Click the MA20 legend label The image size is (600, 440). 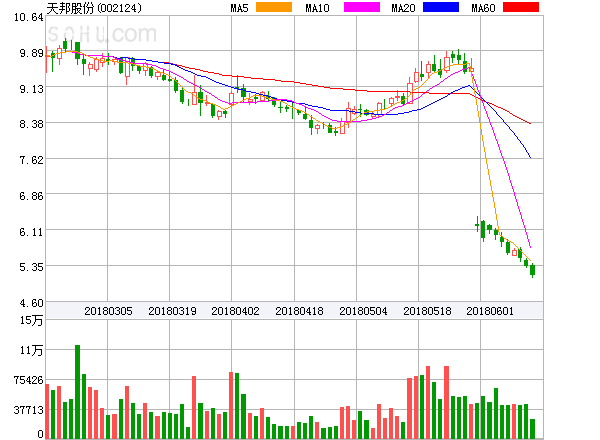tap(403, 8)
